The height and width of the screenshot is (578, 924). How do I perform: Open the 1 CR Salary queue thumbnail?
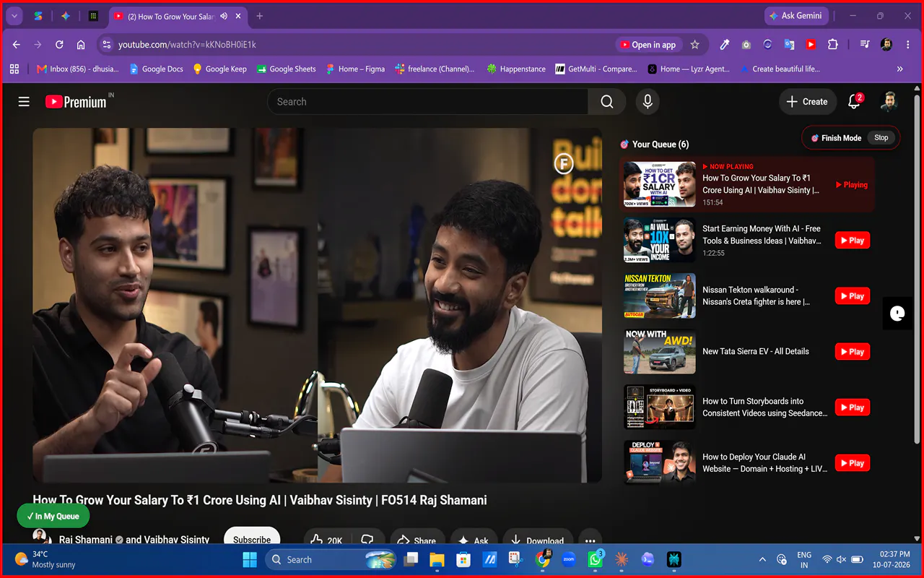click(x=660, y=185)
